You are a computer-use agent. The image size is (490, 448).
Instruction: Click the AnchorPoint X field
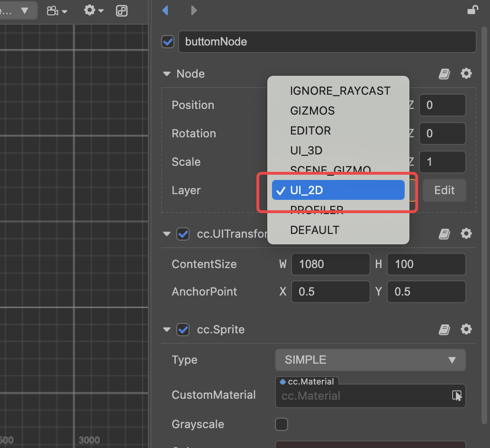331,292
